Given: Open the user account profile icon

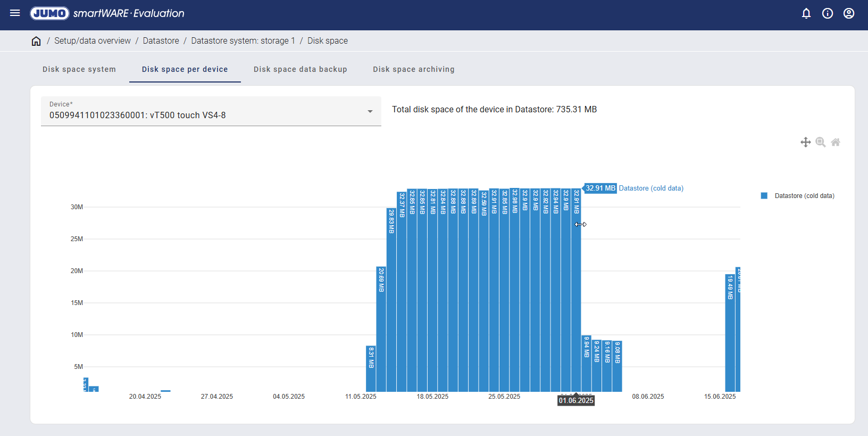Looking at the screenshot, I should pyautogui.click(x=849, y=13).
